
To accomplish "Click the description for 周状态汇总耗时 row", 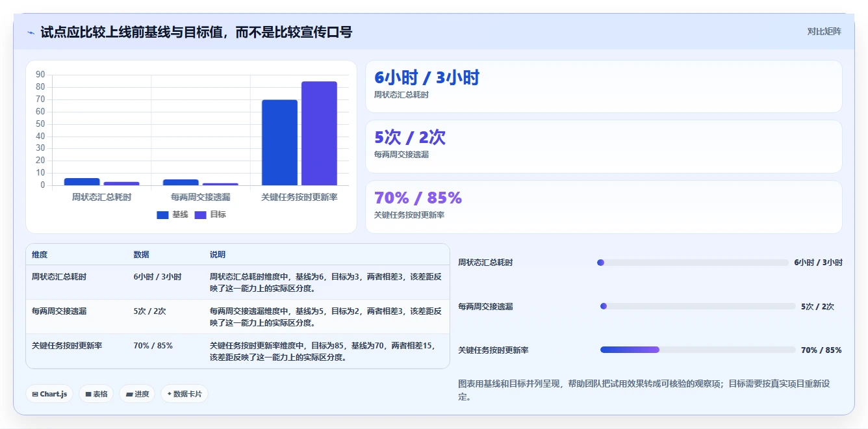I will click(x=325, y=282).
